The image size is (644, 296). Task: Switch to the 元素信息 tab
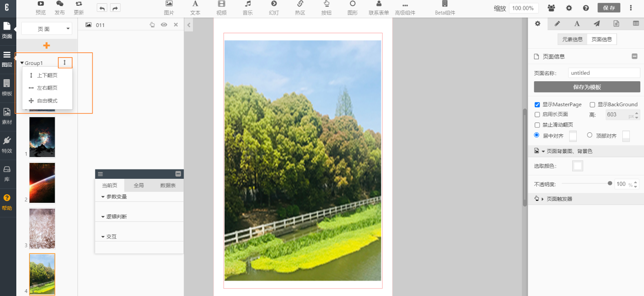[572, 40]
